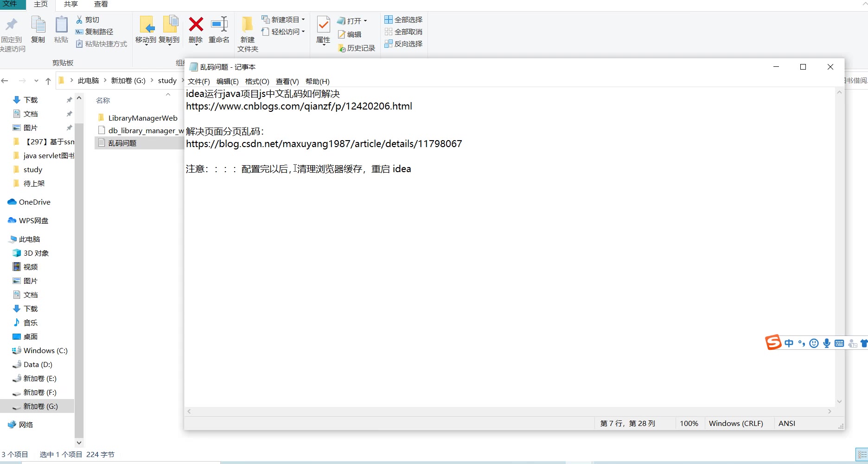Click Edit (编辑) in the ribbon
Screen dimensions: 868x464
[350, 34]
